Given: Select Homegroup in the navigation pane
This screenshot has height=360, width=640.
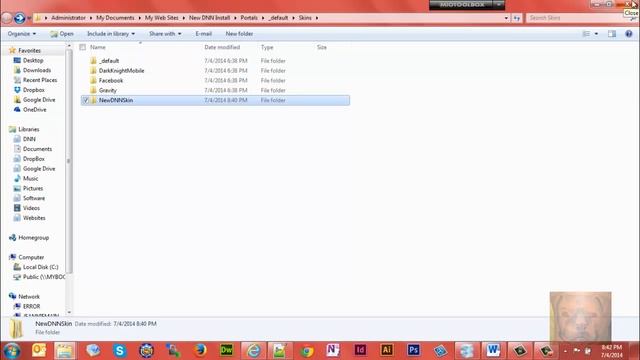Looking at the screenshot, I should [29, 238].
